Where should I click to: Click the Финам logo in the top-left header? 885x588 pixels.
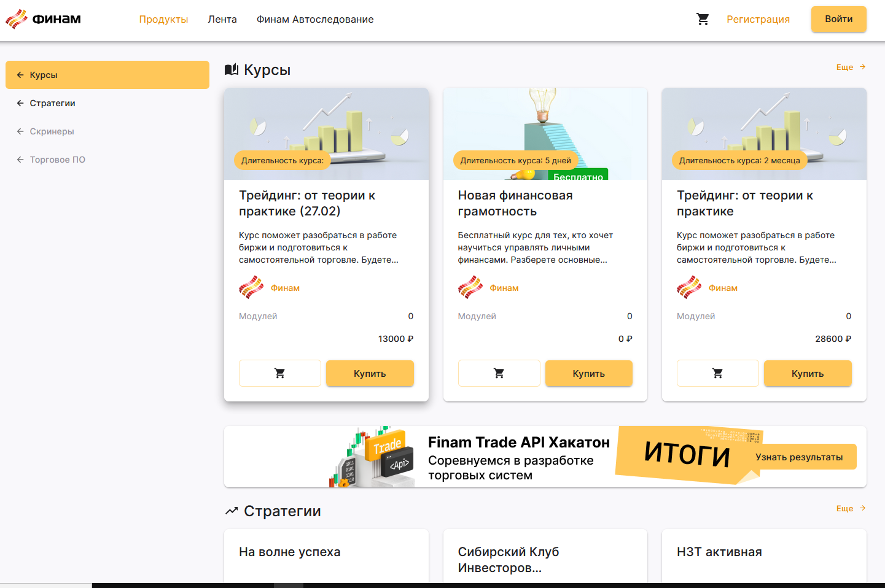click(42, 18)
